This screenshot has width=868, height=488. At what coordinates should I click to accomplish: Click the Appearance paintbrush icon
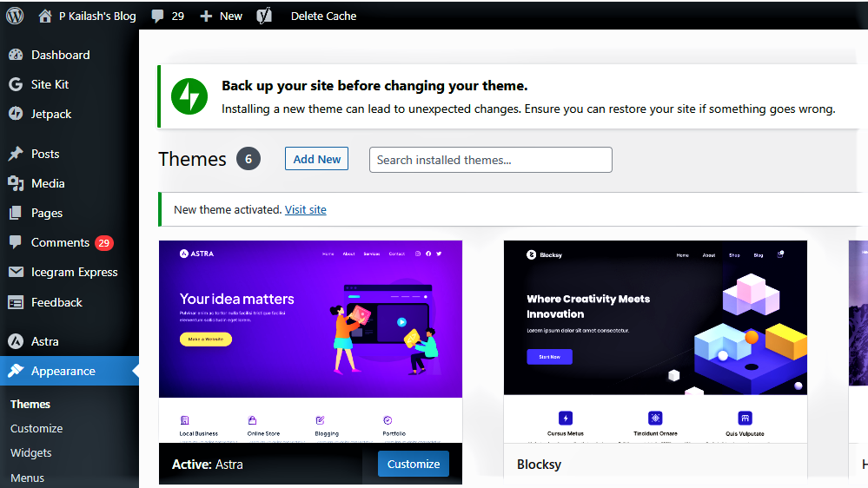tap(16, 371)
